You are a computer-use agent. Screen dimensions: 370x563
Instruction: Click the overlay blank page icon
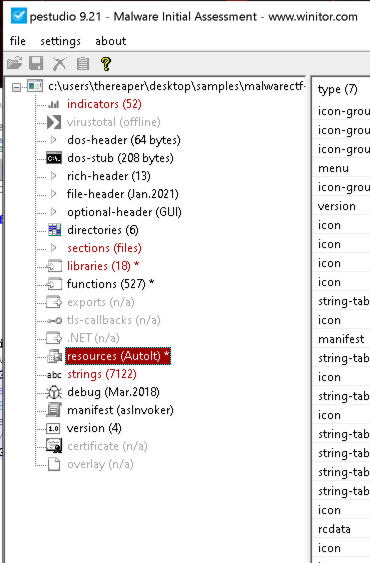(54, 464)
